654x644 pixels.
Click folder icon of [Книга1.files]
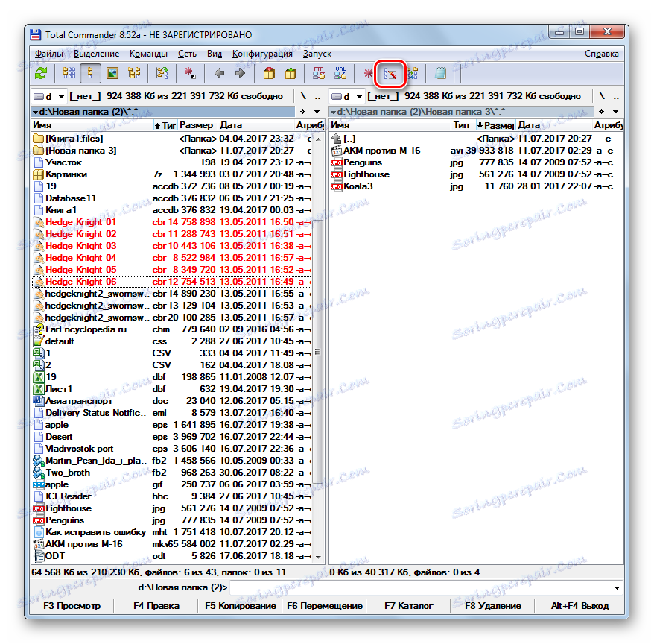click(x=39, y=139)
